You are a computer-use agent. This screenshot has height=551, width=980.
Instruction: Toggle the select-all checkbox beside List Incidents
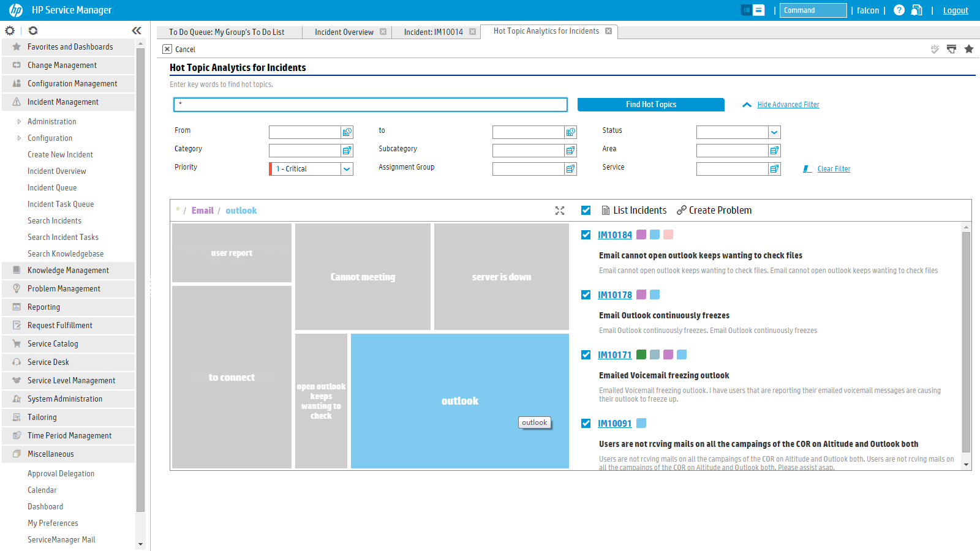586,211
